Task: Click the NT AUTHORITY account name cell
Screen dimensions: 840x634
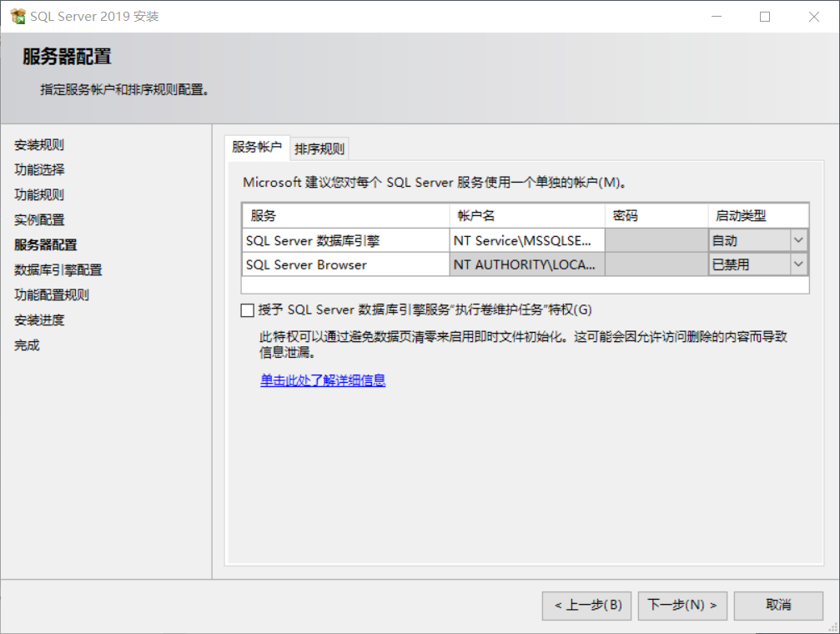Action: pyautogui.click(x=527, y=264)
